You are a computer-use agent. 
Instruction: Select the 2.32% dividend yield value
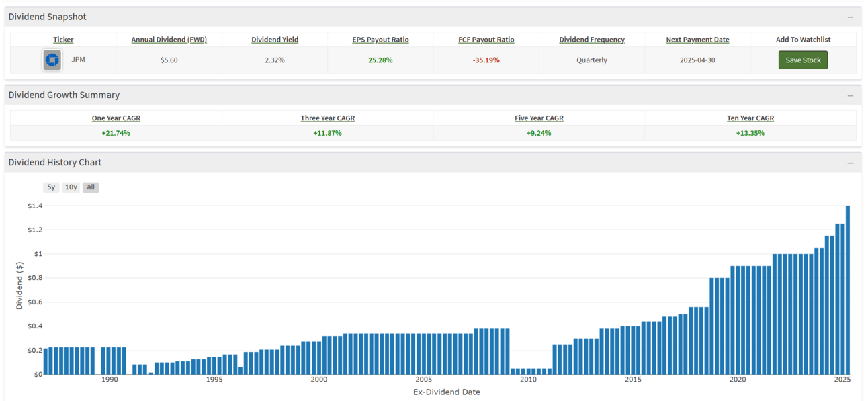[275, 60]
